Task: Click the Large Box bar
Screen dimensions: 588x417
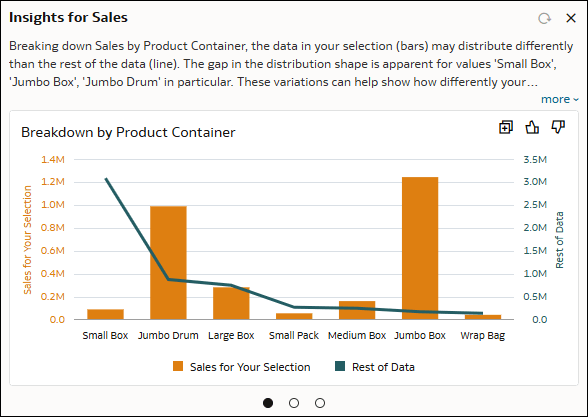Action: tap(231, 303)
